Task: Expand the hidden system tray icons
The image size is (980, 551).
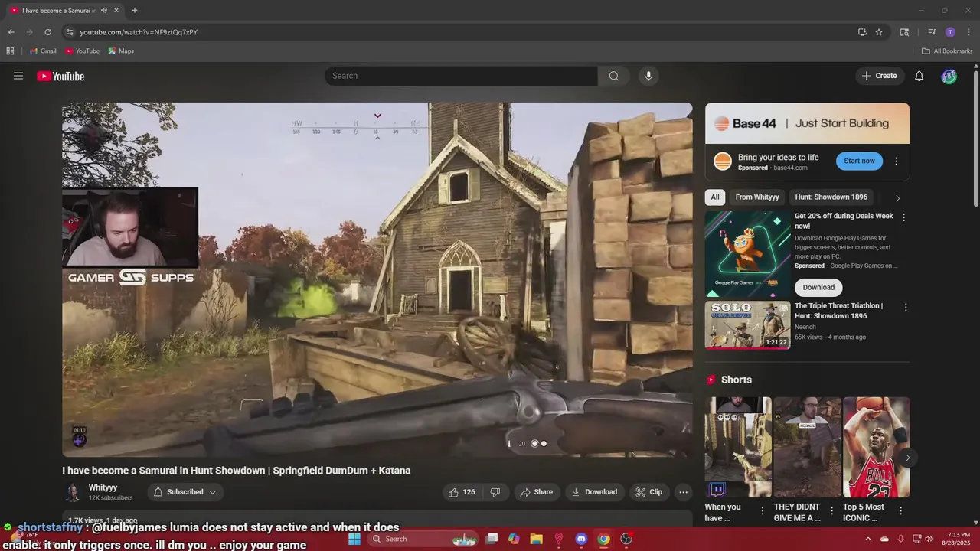Action: [867, 539]
